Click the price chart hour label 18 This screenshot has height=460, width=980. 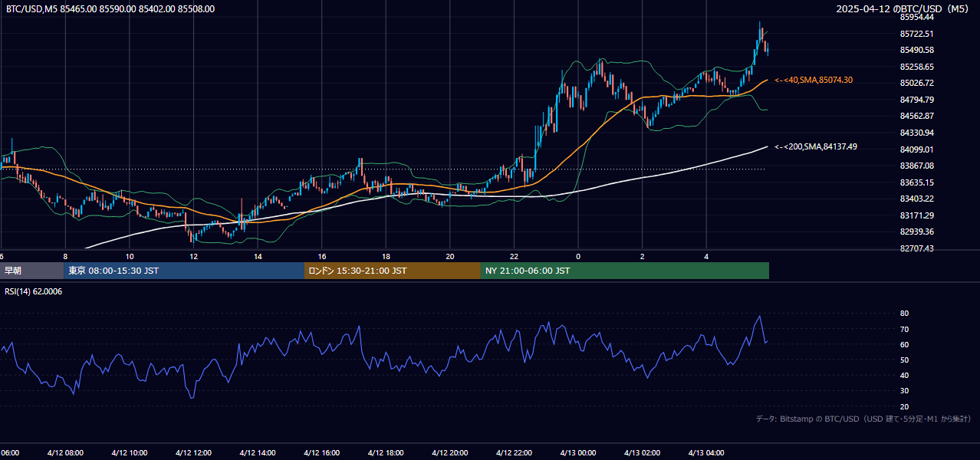(x=386, y=257)
